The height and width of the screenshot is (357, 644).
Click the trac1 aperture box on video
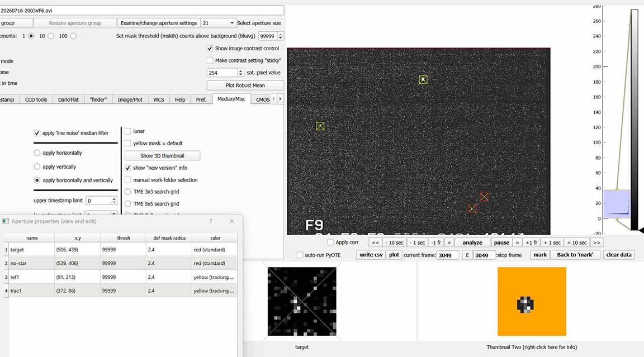[x=423, y=79]
